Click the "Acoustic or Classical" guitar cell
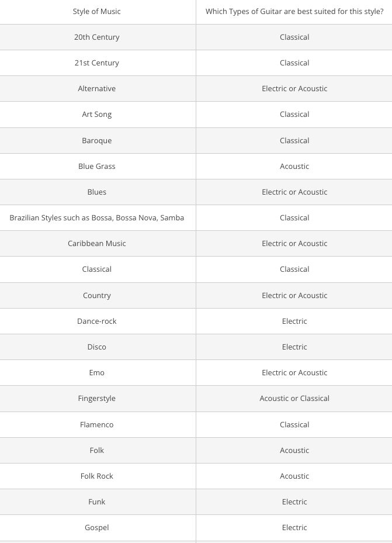Viewport: 392px width, 543px height. pos(294,399)
